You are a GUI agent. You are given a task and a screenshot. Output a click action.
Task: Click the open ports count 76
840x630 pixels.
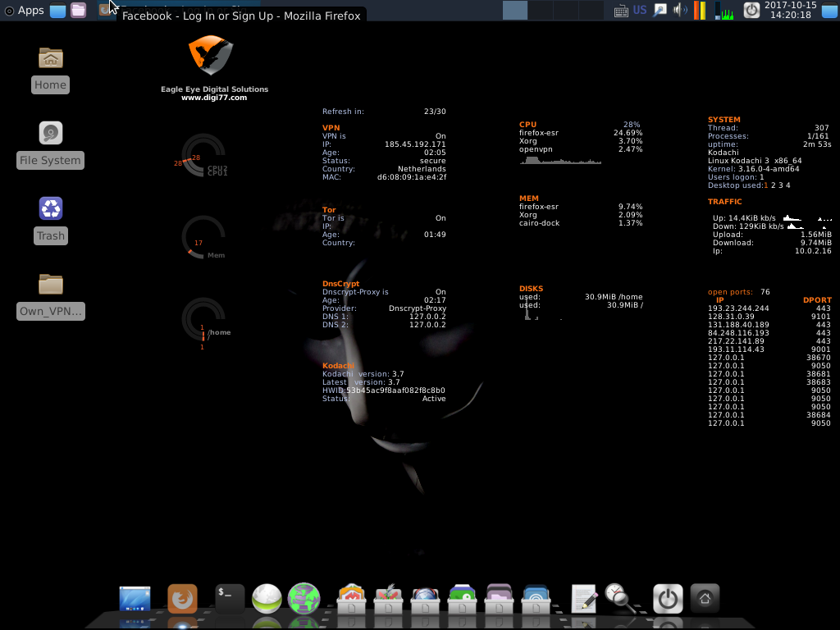coord(765,292)
